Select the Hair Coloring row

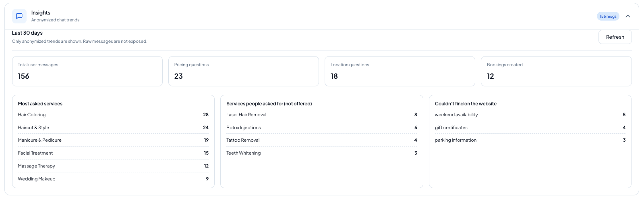tap(32, 115)
